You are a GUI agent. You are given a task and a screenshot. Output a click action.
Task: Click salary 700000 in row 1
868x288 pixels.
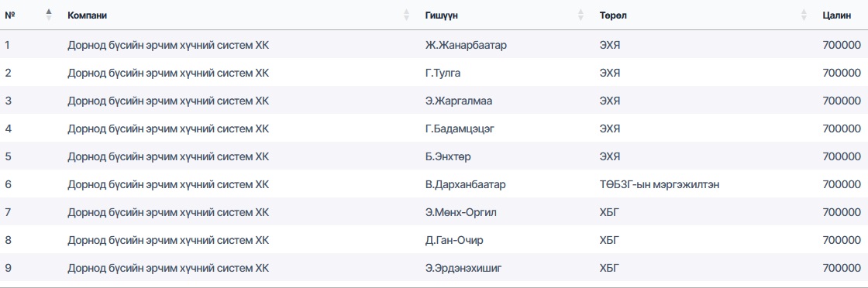(x=842, y=46)
